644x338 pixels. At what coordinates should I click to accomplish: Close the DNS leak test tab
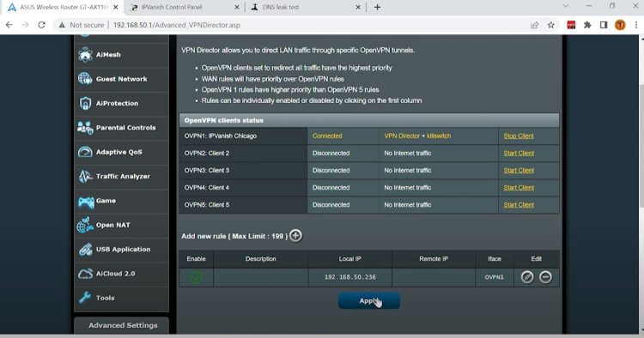point(358,8)
